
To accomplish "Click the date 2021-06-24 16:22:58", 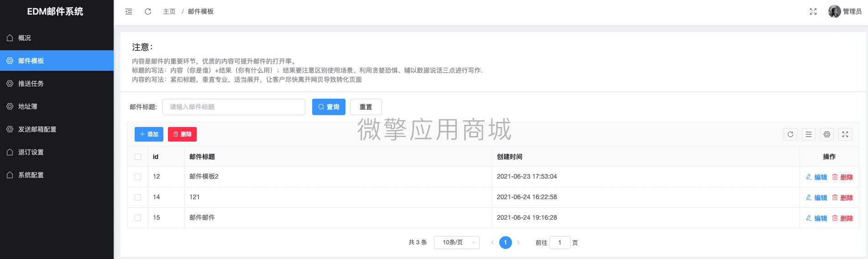I will click(x=527, y=197).
